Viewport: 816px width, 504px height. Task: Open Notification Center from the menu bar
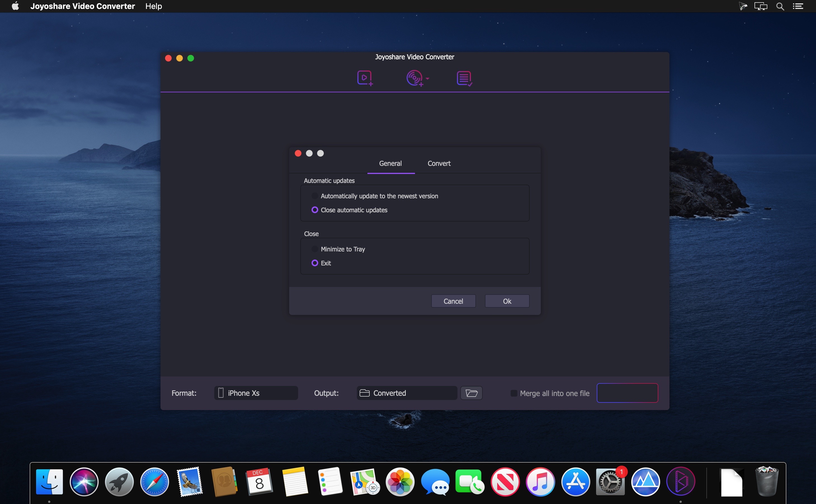tap(798, 6)
